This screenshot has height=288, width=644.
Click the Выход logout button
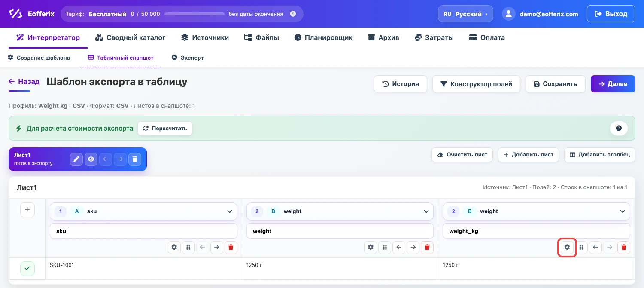[x=611, y=14]
